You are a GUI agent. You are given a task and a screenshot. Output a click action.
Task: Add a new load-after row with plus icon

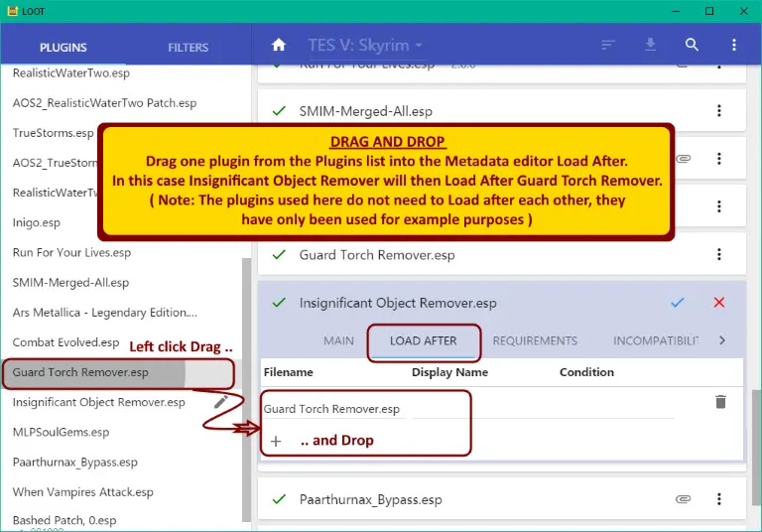(x=276, y=441)
